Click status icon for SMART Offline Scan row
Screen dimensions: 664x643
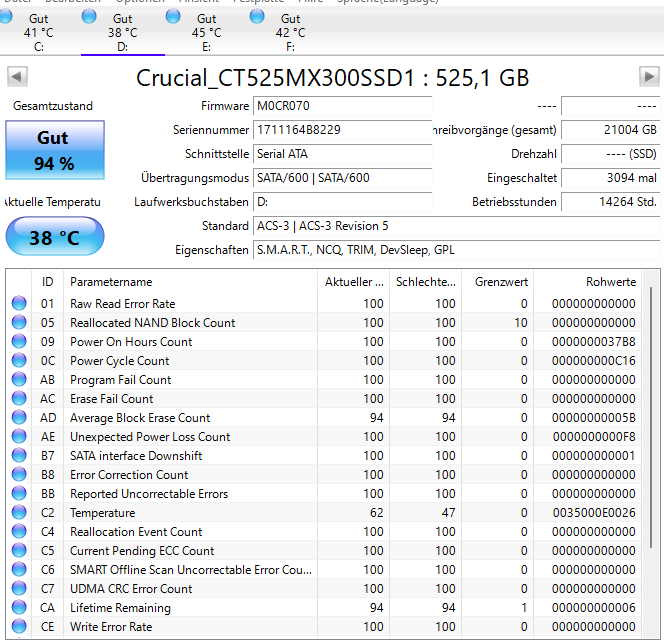click(19, 569)
